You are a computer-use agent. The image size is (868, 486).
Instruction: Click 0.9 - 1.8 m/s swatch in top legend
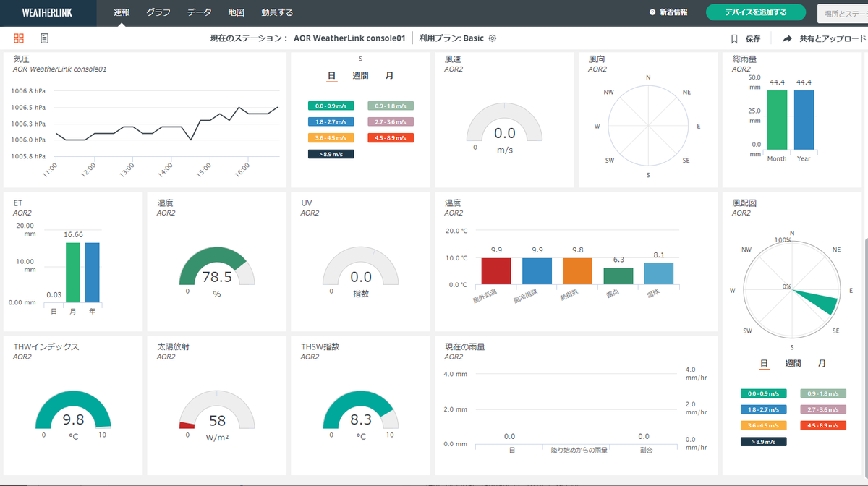[391, 106]
